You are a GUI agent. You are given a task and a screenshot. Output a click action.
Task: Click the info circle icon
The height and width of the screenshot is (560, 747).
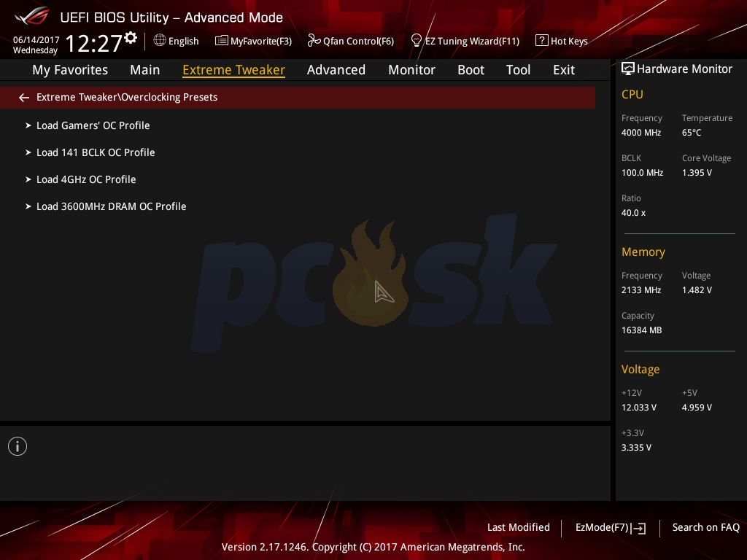coord(18,446)
